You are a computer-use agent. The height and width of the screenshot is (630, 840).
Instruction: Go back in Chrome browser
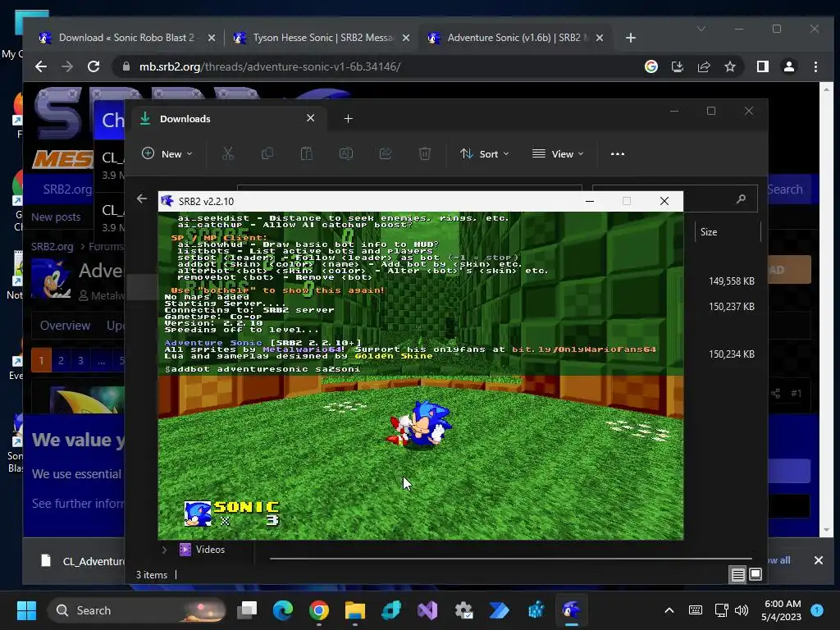[41, 66]
